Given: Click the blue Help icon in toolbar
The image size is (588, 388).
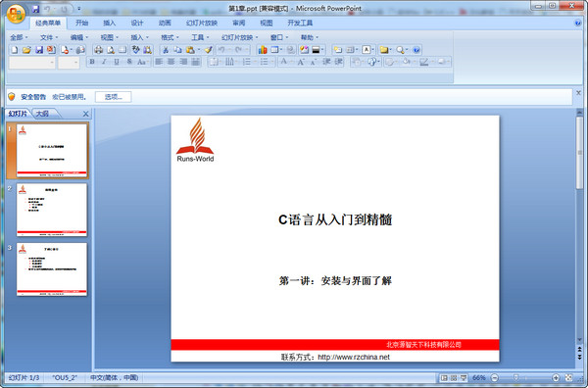Looking at the screenshot, I should click(x=416, y=50).
